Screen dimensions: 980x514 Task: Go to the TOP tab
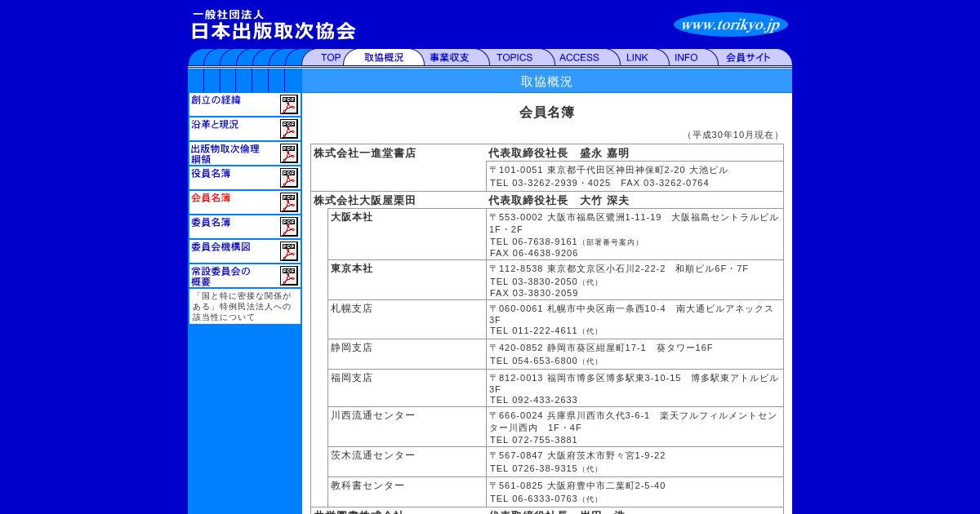coord(331,58)
